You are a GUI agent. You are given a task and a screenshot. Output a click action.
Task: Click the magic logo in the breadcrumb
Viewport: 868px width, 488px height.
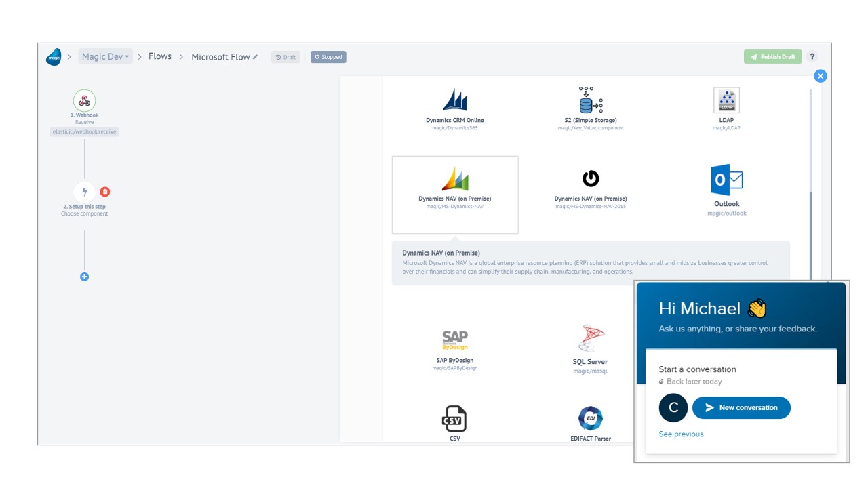pos(54,57)
